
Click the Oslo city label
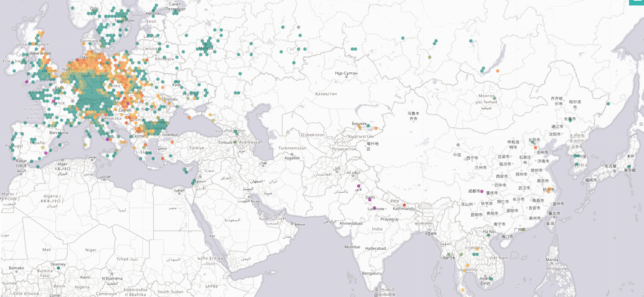click(x=94, y=8)
